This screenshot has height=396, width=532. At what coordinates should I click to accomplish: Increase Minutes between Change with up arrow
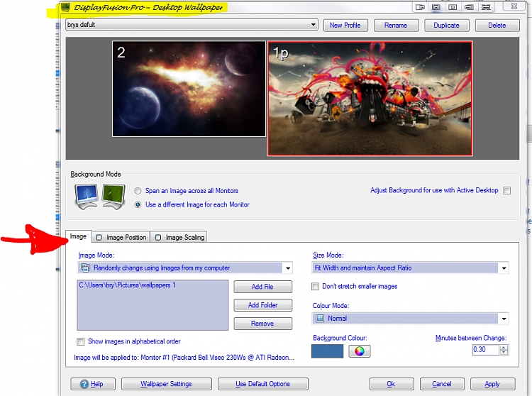pyautogui.click(x=504, y=347)
